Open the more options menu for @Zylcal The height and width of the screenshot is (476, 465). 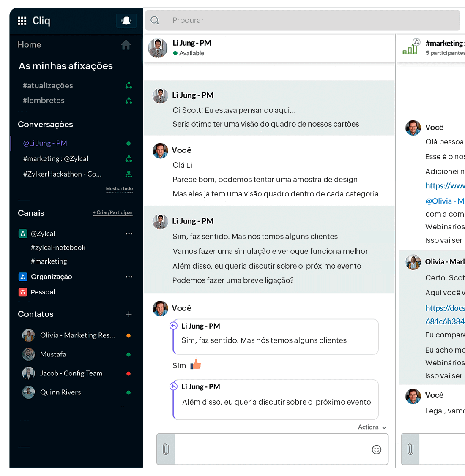[x=129, y=234]
